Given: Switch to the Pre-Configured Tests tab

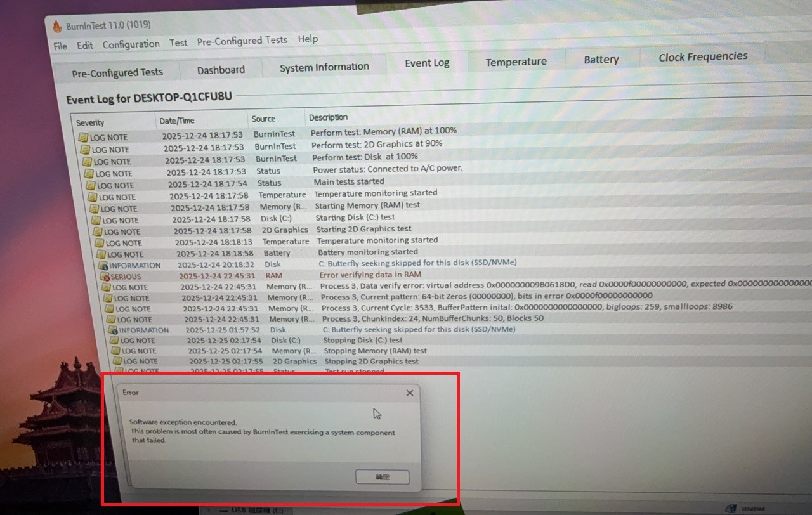Looking at the screenshot, I should [x=117, y=73].
